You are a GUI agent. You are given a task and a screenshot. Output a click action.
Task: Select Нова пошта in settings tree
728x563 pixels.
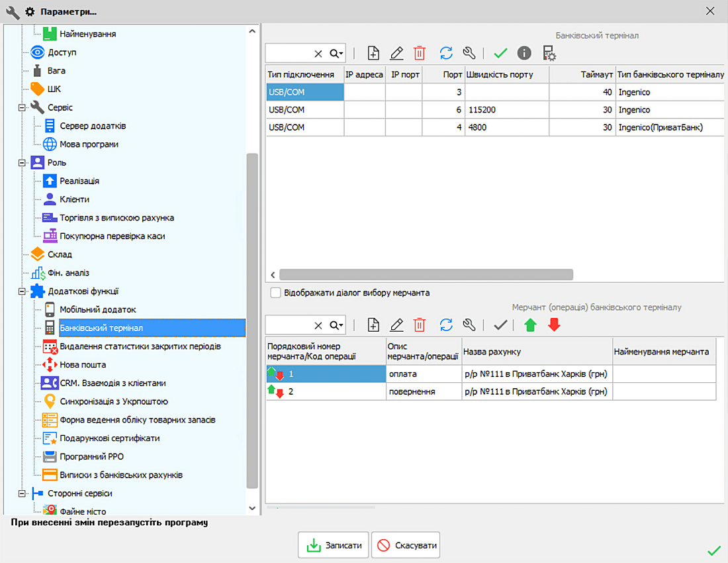(83, 365)
